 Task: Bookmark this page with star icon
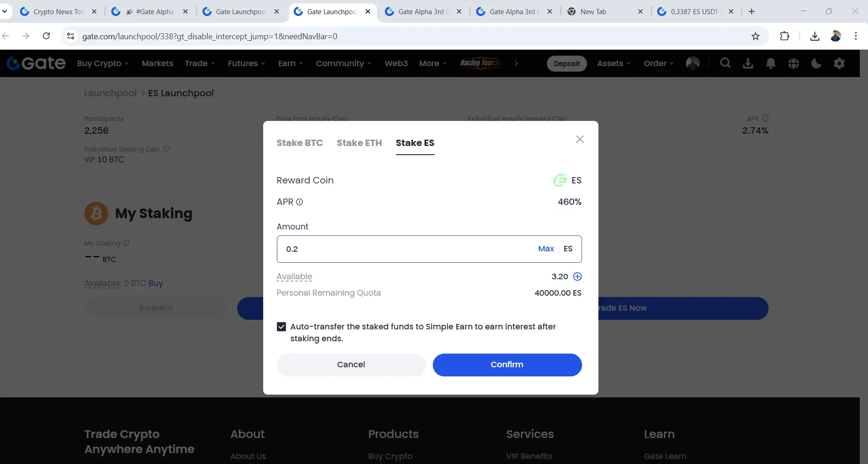(x=755, y=36)
